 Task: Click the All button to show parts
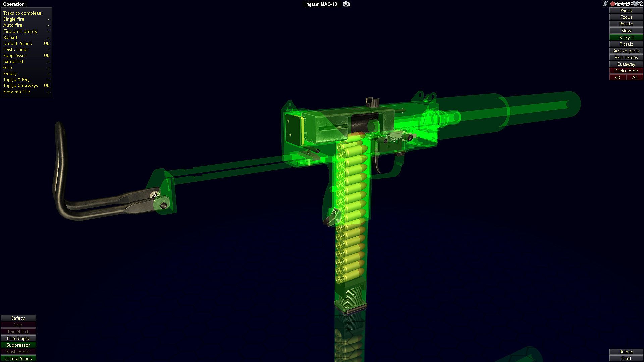[635, 77]
